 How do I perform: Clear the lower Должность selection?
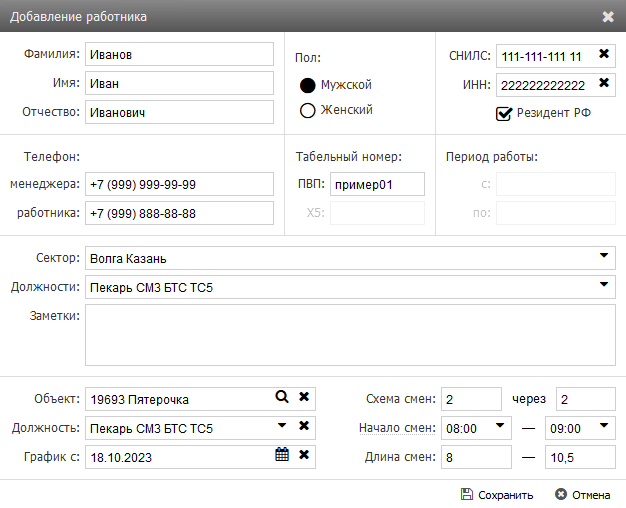tap(304, 427)
